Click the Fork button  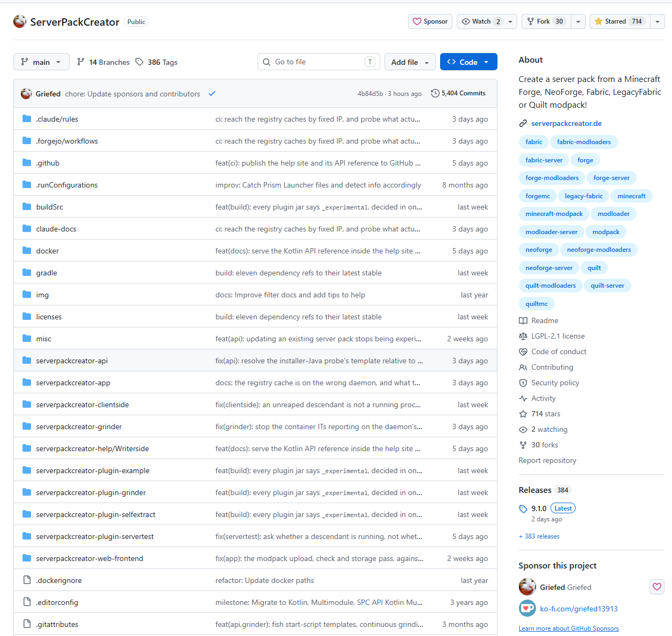pyautogui.click(x=546, y=21)
